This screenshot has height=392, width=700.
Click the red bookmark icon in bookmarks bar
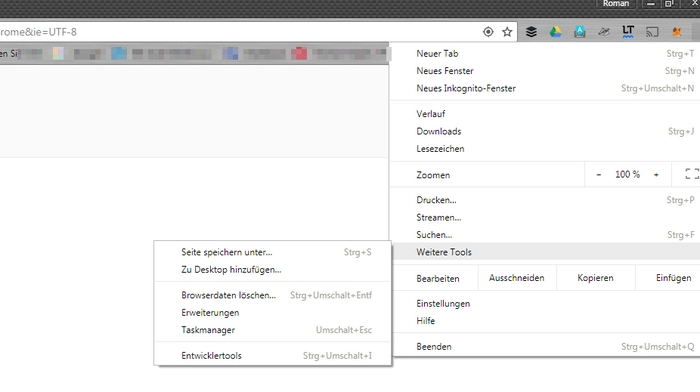click(299, 54)
